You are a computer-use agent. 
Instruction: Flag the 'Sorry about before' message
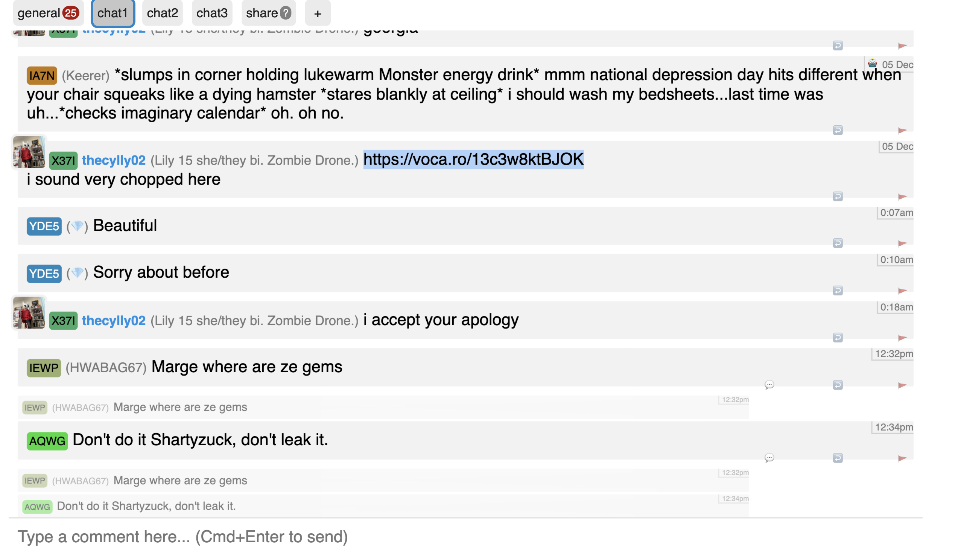(x=902, y=291)
